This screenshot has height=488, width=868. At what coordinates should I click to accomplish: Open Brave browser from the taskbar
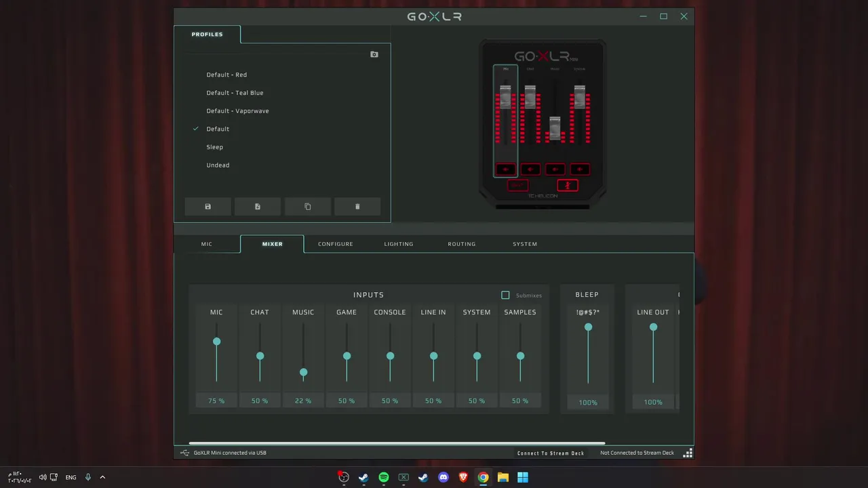tap(463, 477)
